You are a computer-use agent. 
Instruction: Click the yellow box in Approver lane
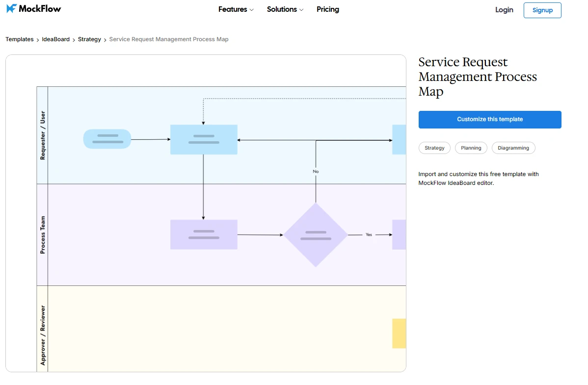pyautogui.click(x=399, y=334)
